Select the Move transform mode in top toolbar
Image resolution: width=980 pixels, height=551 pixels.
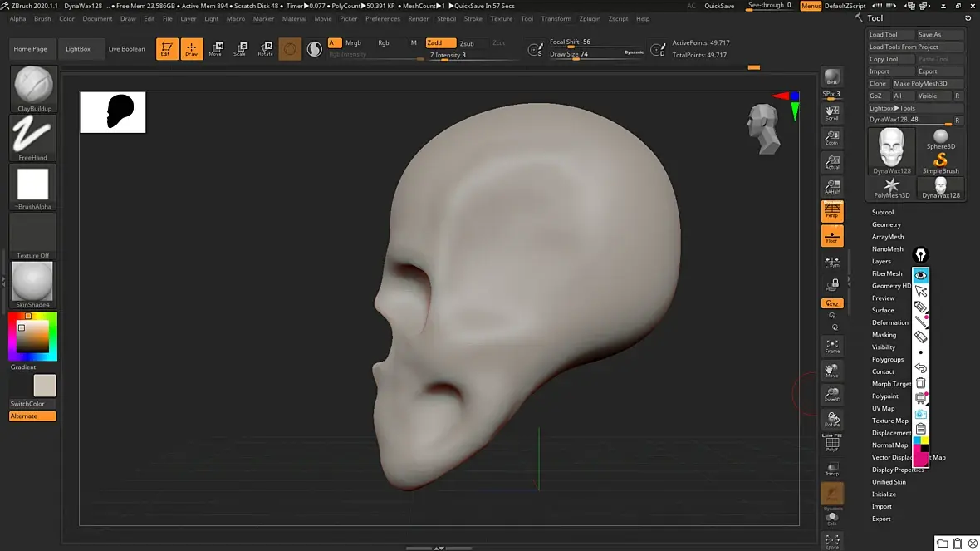[215, 48]
